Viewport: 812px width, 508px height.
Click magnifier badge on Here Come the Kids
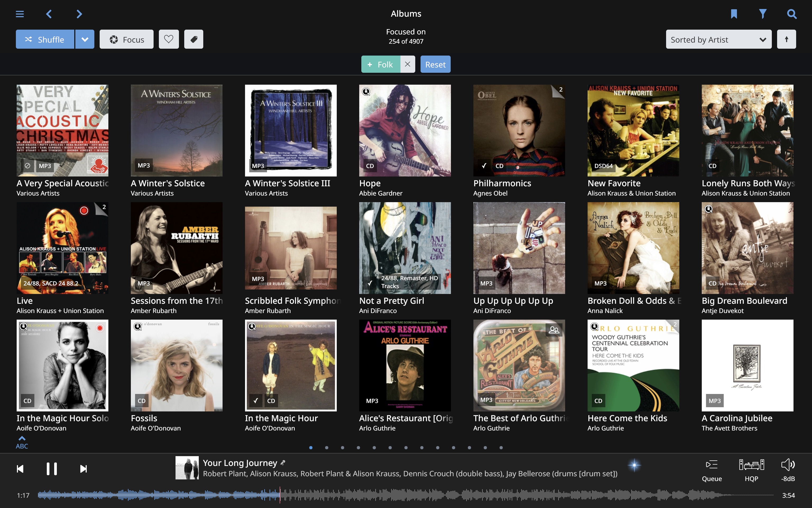(x=594, y=326)
